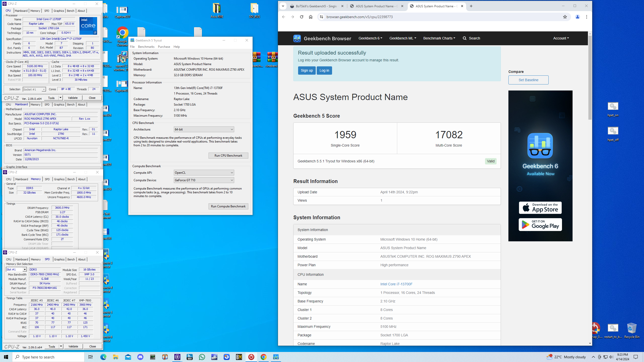Open the File menu in Geekbench 5
644x362 pixels.
click(x=132, y=47)
